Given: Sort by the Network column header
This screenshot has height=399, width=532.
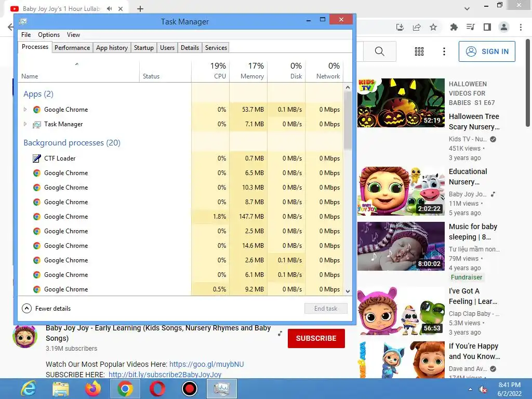Looking at the screenshot, I should point(325,71).
